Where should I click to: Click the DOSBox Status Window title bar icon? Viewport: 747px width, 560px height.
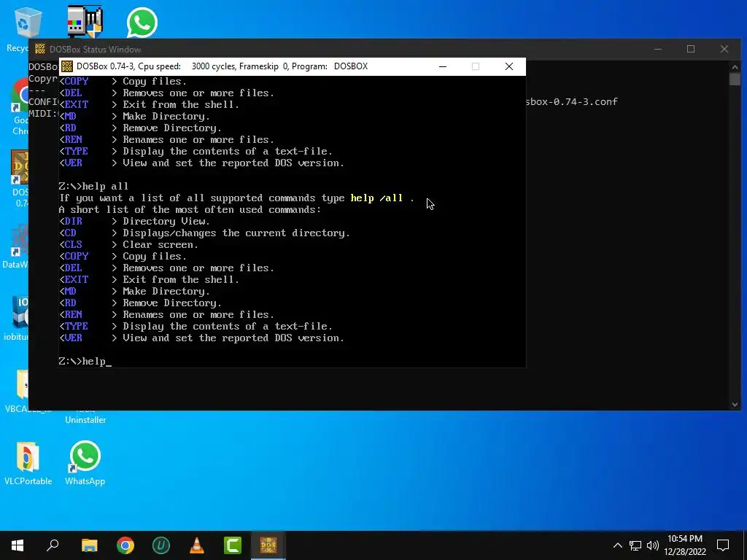click(x=40, y=49)
